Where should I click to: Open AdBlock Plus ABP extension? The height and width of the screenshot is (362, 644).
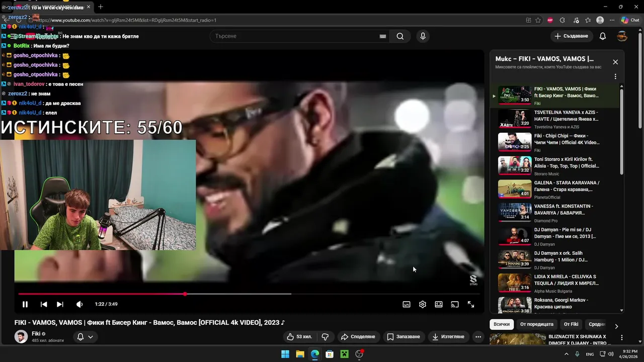click(550, 20)
